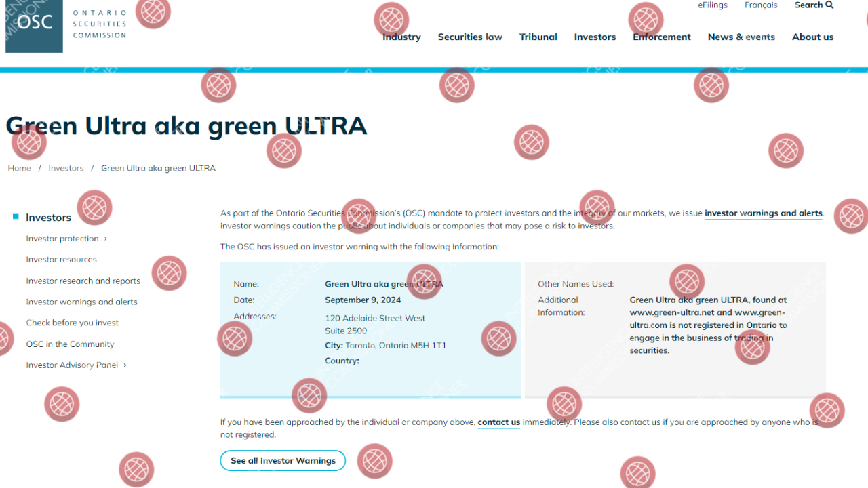868x488 pixels.
Task: Click the page title Green Ultra heading
Action: coord(186,126)
